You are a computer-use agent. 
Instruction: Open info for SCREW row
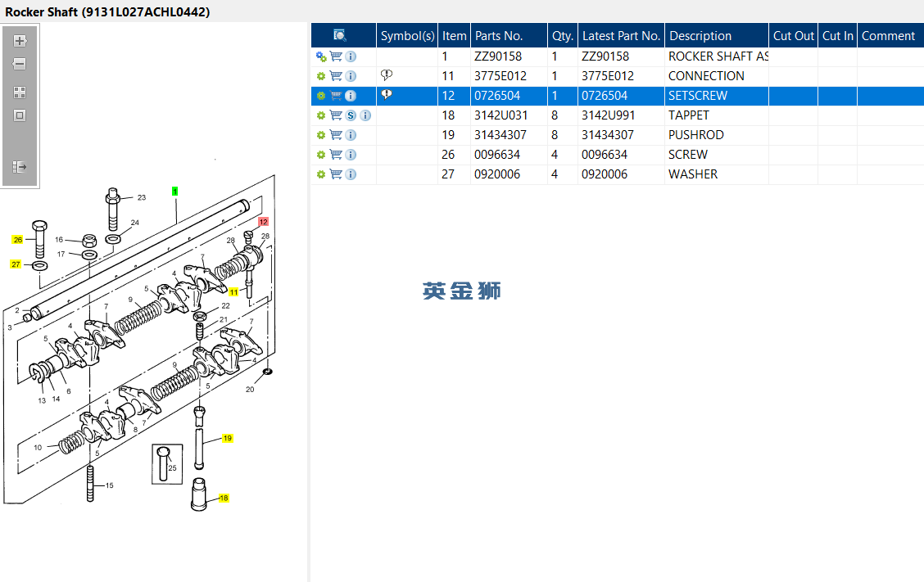coord(351,155)
